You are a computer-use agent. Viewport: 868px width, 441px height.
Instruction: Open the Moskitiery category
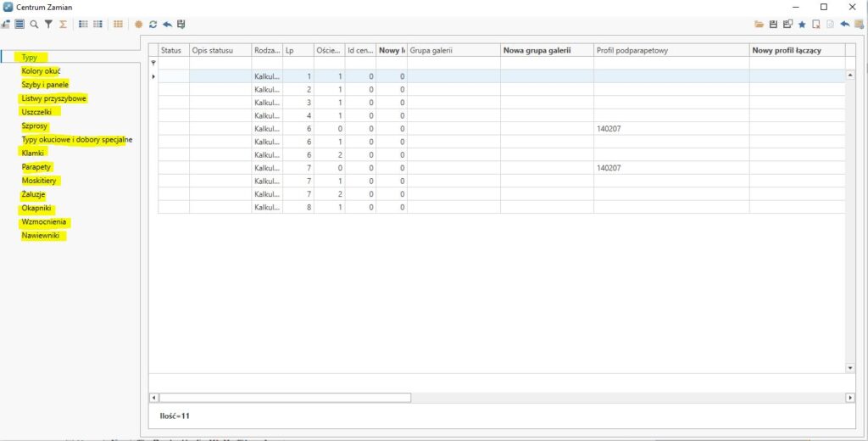click(39, 181)
